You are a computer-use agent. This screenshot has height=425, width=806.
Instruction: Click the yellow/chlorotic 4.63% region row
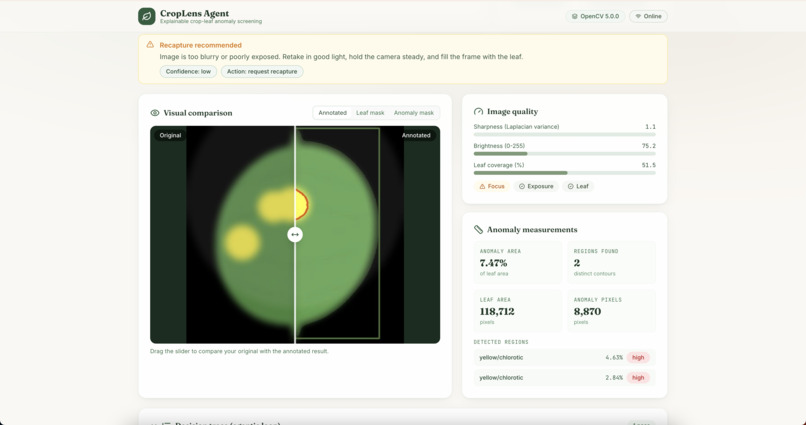564,358
